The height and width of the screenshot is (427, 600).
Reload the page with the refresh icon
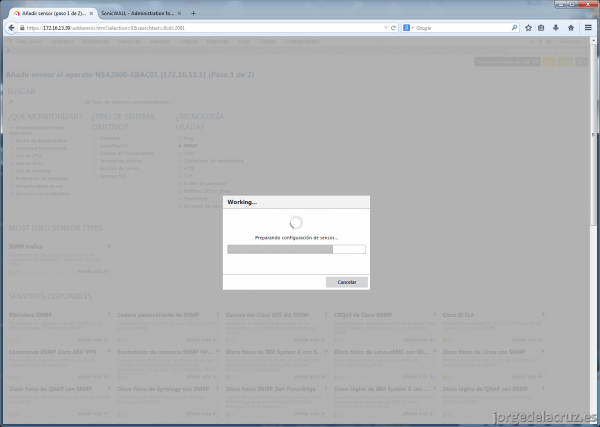point(393,28)
